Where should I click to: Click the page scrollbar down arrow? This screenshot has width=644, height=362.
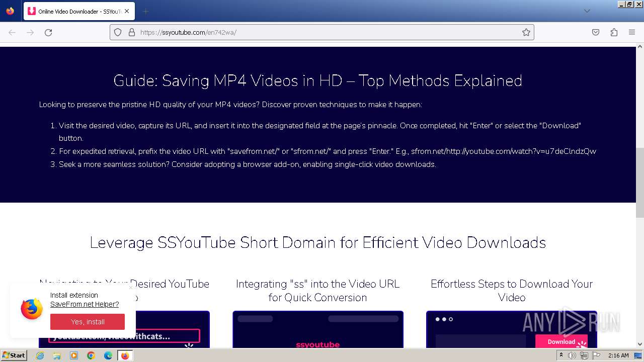tap(640, 344)
